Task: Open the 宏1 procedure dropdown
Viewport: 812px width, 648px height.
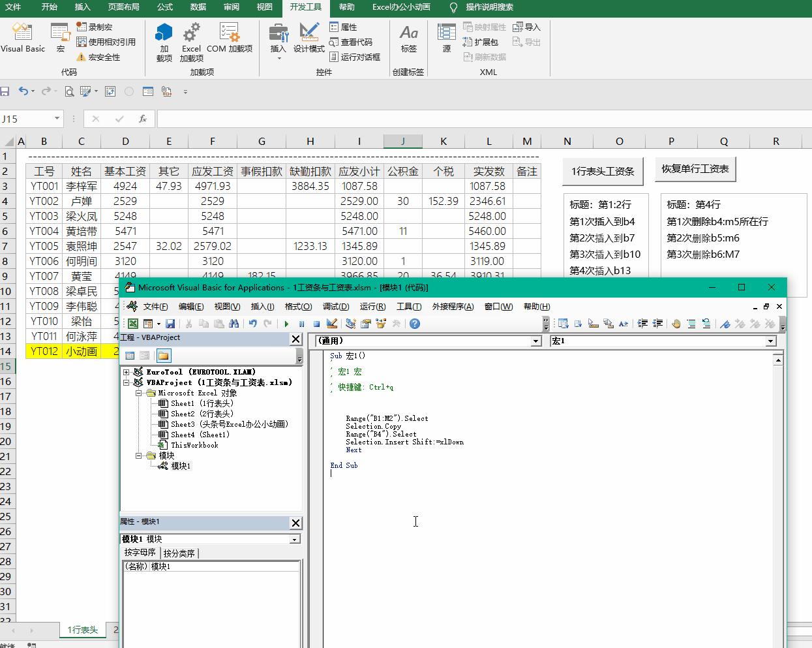Action: [770, 341]
